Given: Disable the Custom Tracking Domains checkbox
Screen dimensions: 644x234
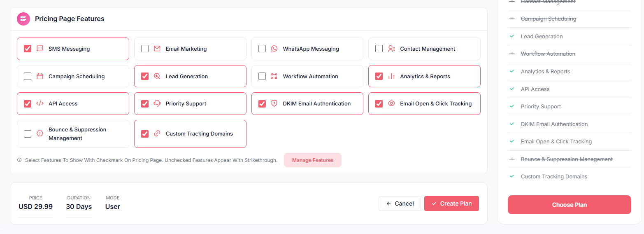Looking at the screenshot, I should 145,134.
